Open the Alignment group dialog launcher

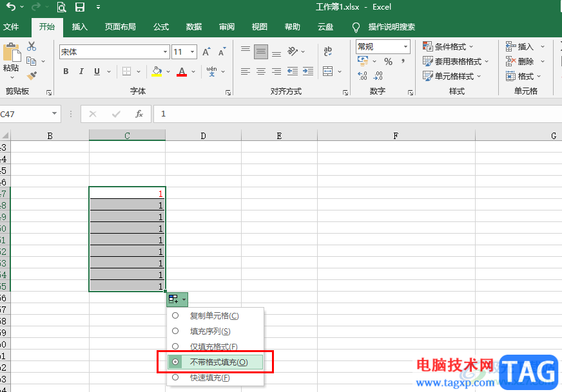click(x=345, y=93)
